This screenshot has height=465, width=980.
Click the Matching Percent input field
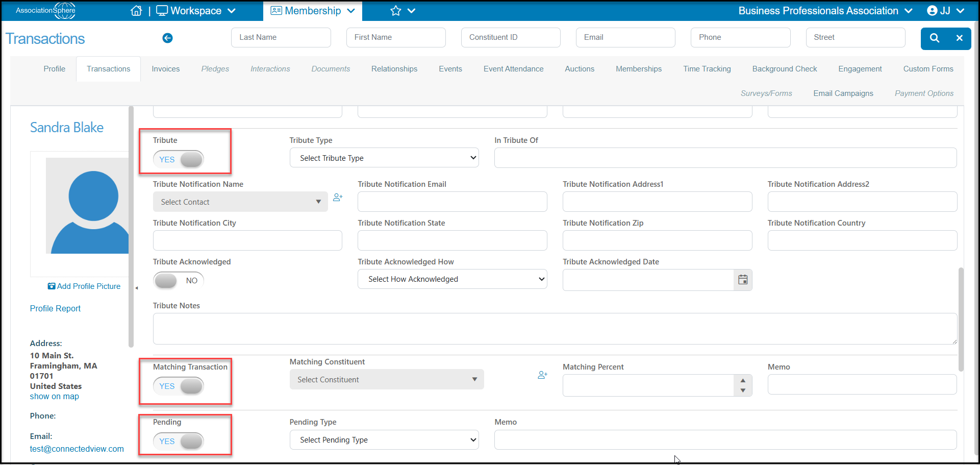point(648,385)
